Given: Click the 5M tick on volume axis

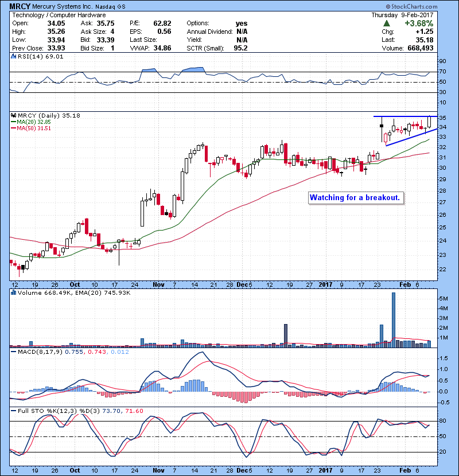Looking at the screenshot, I should click(443, 299).
